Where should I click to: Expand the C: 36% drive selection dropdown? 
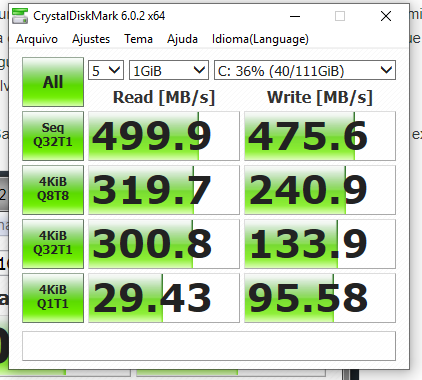[x=305, y=70]
